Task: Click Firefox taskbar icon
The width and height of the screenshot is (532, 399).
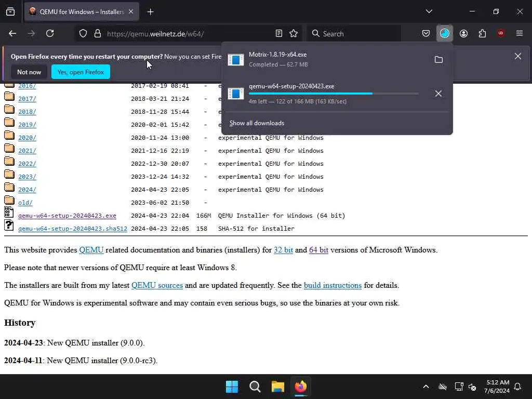Action: pos(301,387)
